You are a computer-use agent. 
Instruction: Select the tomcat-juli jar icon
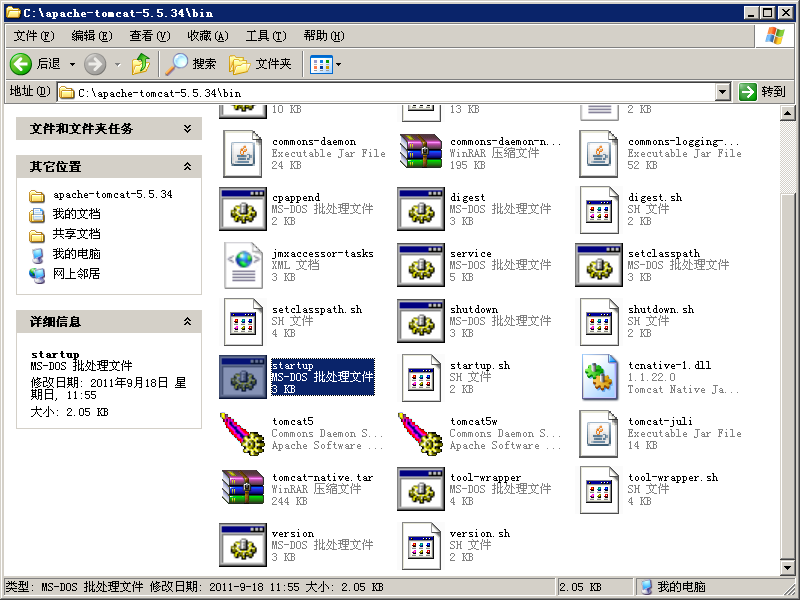click(x=599, y=434)
